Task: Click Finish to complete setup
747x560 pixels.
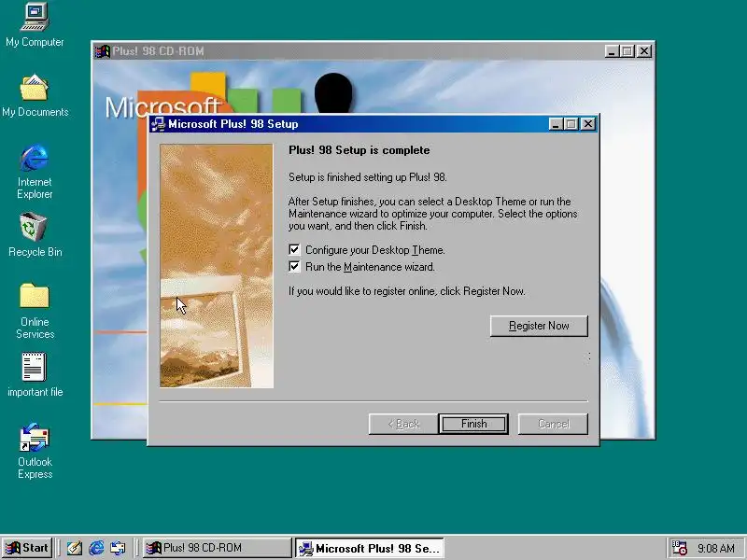Action: click(x=473, y=424)
